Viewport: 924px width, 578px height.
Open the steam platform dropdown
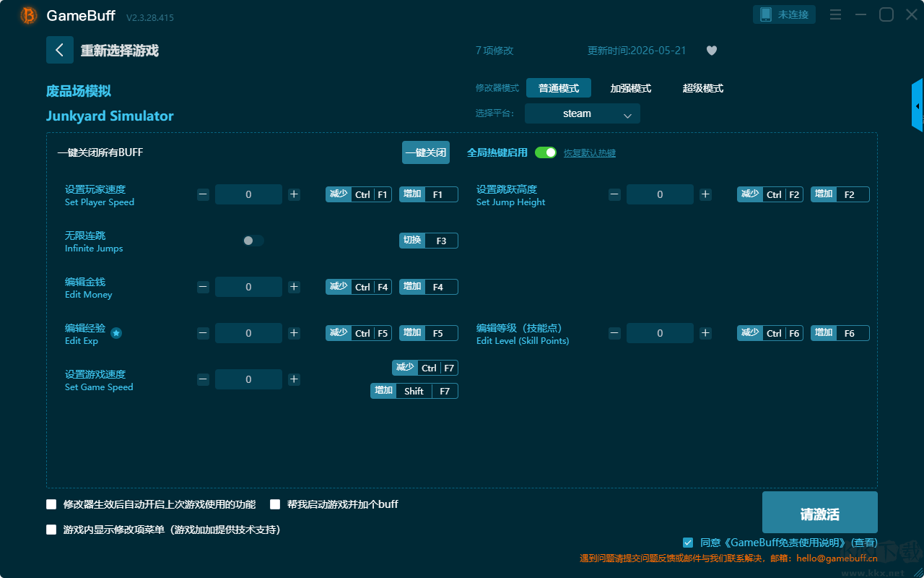click(x=583, y=113)
